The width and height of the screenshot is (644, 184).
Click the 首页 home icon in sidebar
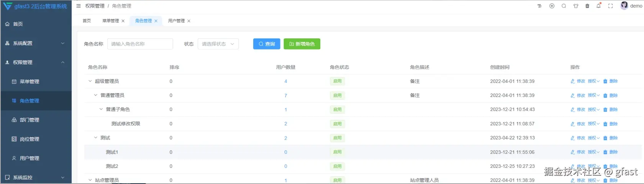[7, 24]
